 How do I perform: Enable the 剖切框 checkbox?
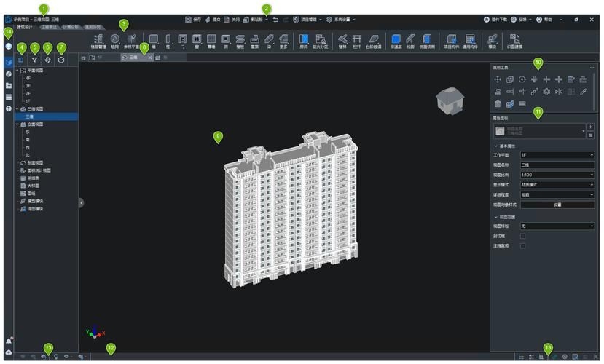point(522,236)
